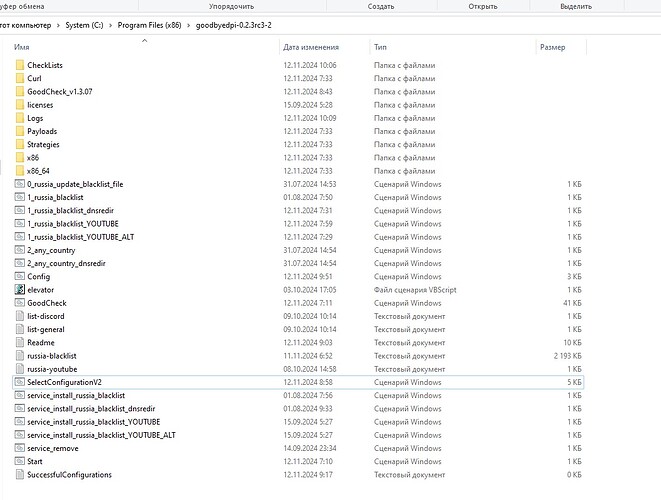Click the 10 КБ size of Readme
This screenshot has height=500, width=661.
[x=572, y=342]
